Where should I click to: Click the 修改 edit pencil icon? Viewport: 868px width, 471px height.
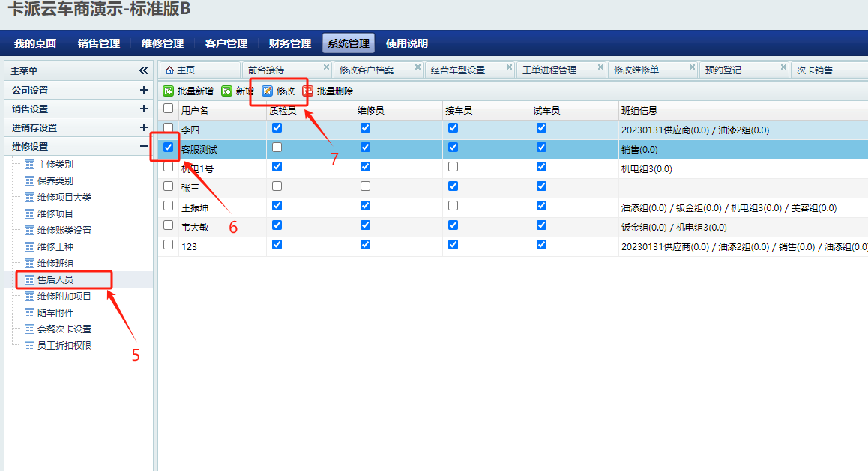[x=267, y=91]
